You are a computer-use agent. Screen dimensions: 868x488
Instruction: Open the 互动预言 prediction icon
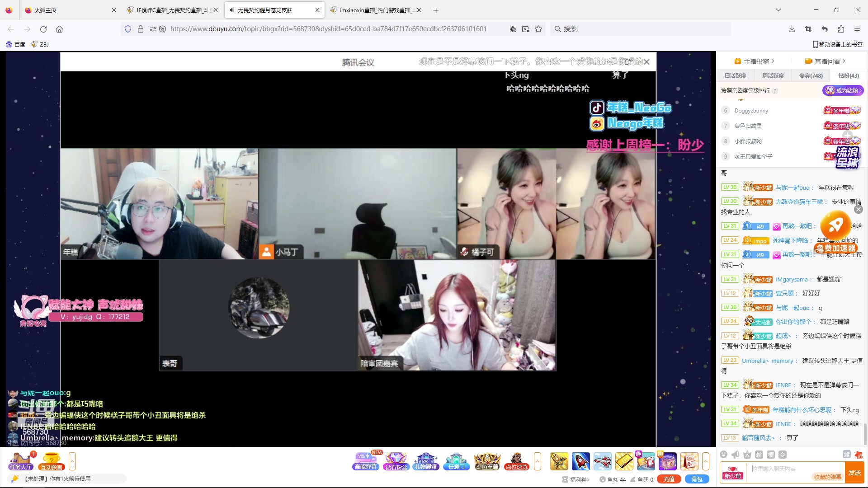tap(52, 461)
